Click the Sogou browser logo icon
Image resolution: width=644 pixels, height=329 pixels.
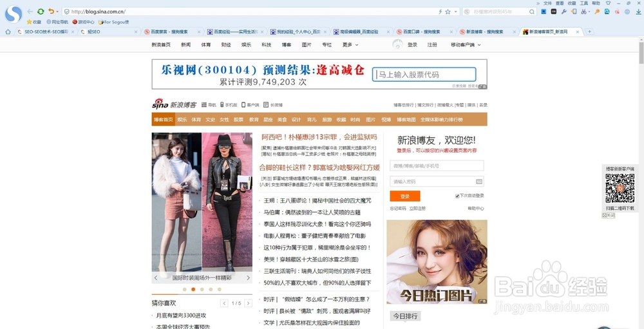tap(14, 14)
